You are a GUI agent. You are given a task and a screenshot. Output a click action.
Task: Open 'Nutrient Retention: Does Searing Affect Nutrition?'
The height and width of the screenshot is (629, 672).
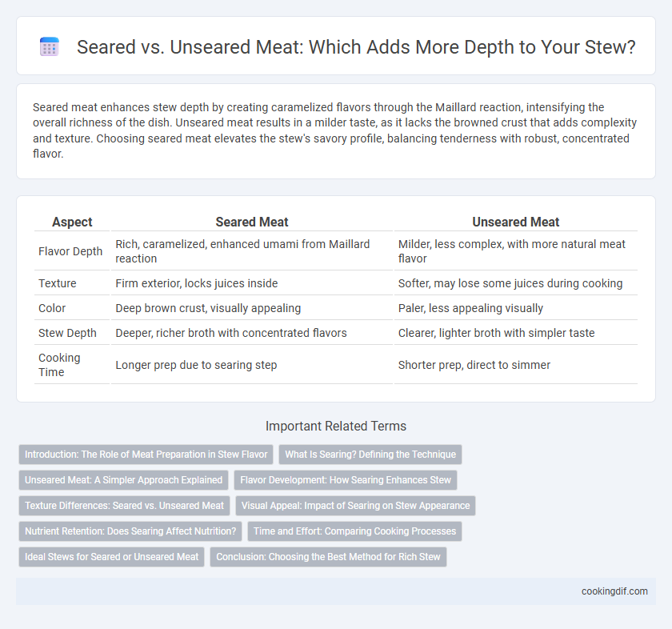(x=130, y=531)
